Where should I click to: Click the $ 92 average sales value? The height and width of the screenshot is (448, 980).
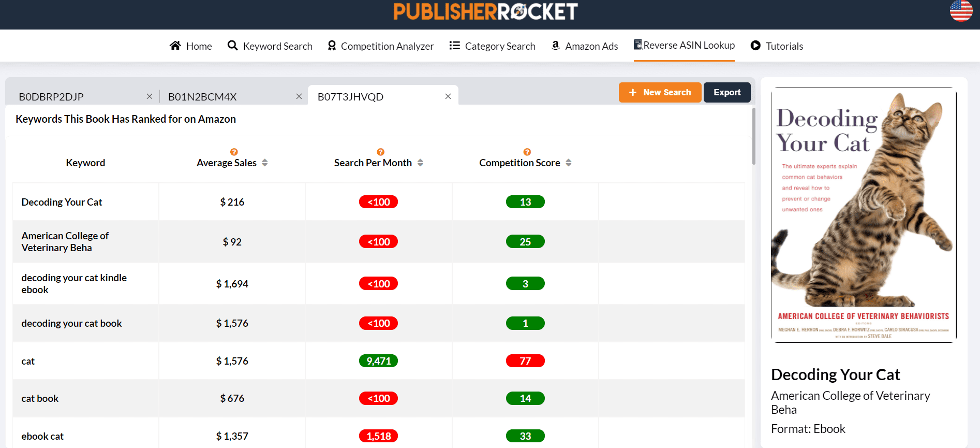(232, 242)
